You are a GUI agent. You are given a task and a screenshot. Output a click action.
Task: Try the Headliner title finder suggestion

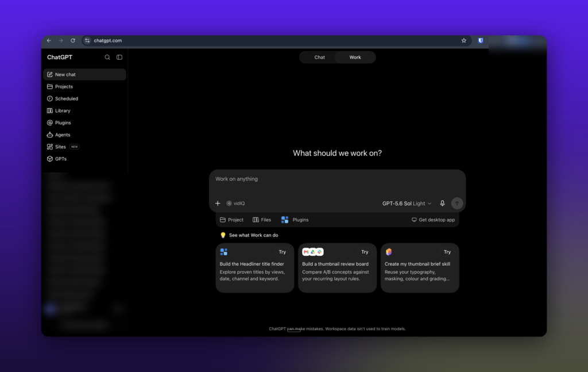click(282, 252)
